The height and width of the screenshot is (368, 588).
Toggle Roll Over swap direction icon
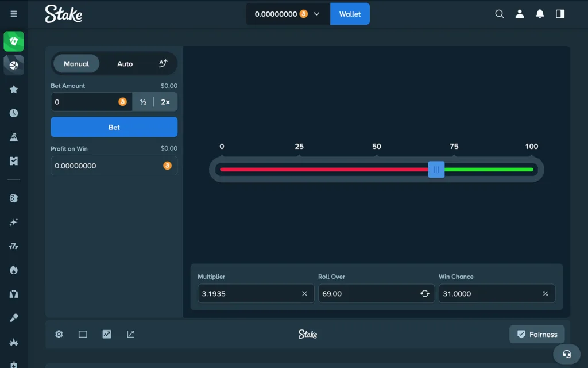tap(424, 293)
